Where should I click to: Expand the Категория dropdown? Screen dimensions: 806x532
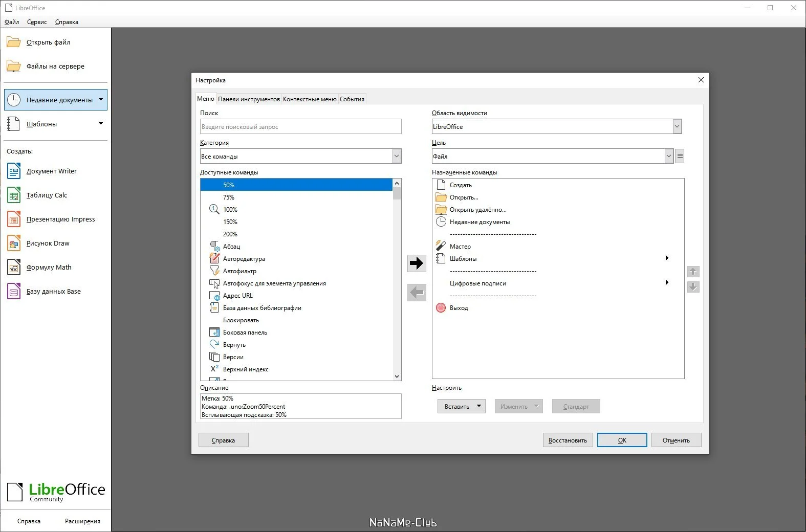[x=397, y=157]
